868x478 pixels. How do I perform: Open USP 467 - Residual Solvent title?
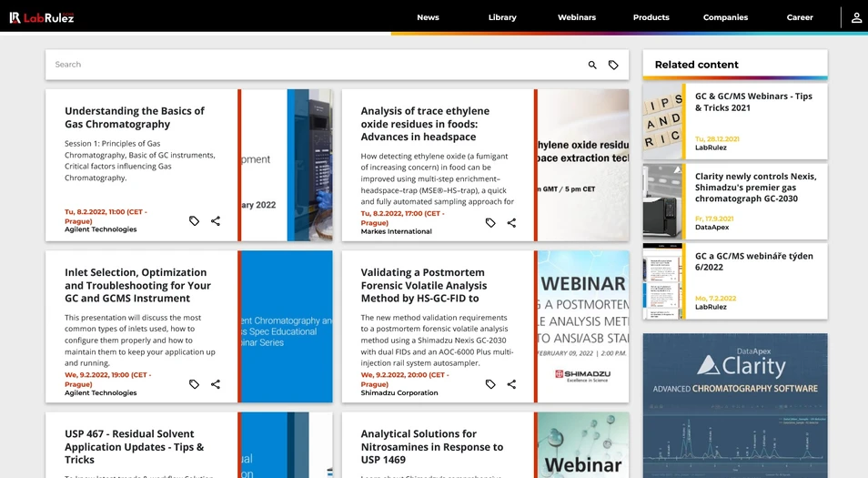134,446
